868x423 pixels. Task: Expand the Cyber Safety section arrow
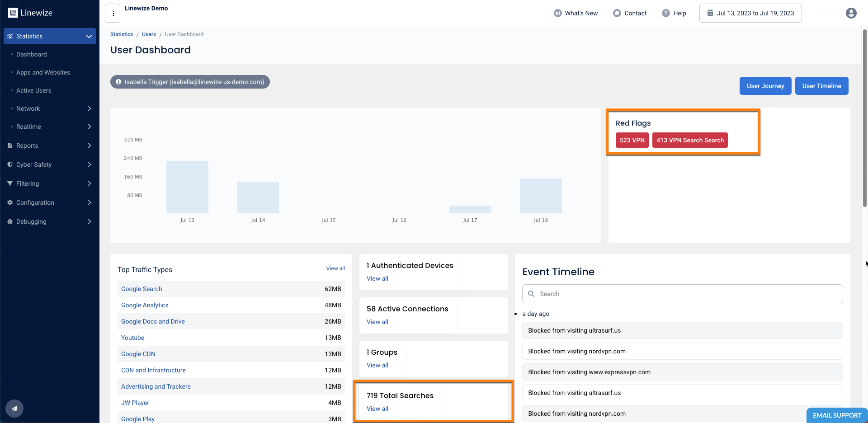click(x=89, y=164)
